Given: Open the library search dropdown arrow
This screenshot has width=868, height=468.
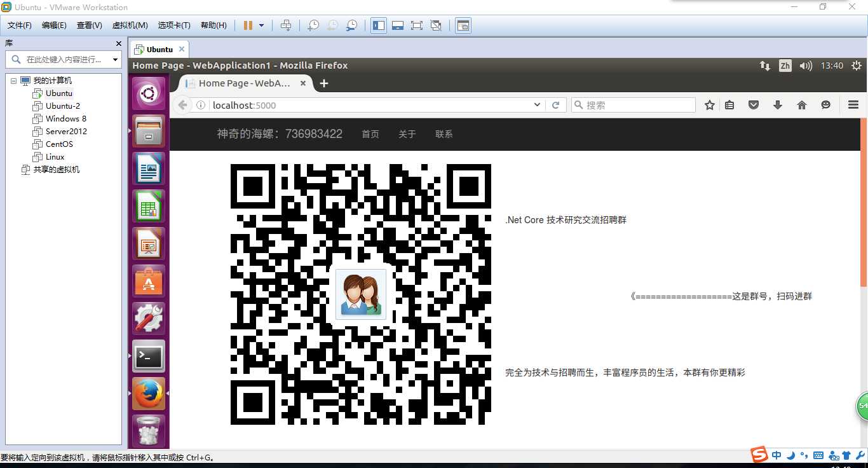Looking at the screenshot, I should pyautogui.click(x=115, y=60).
